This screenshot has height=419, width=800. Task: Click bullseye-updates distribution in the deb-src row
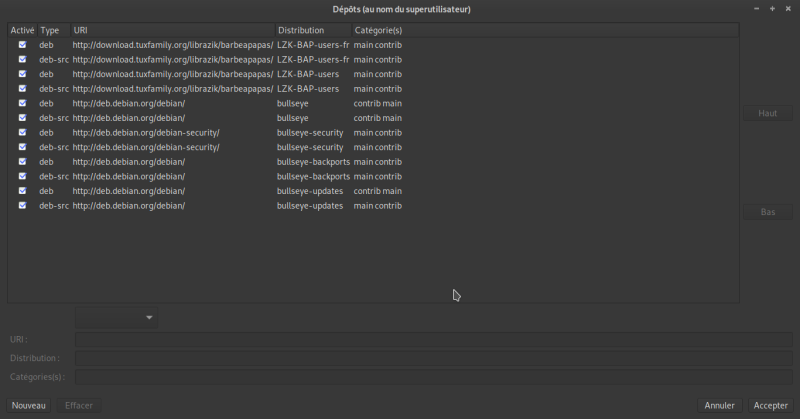310,206
